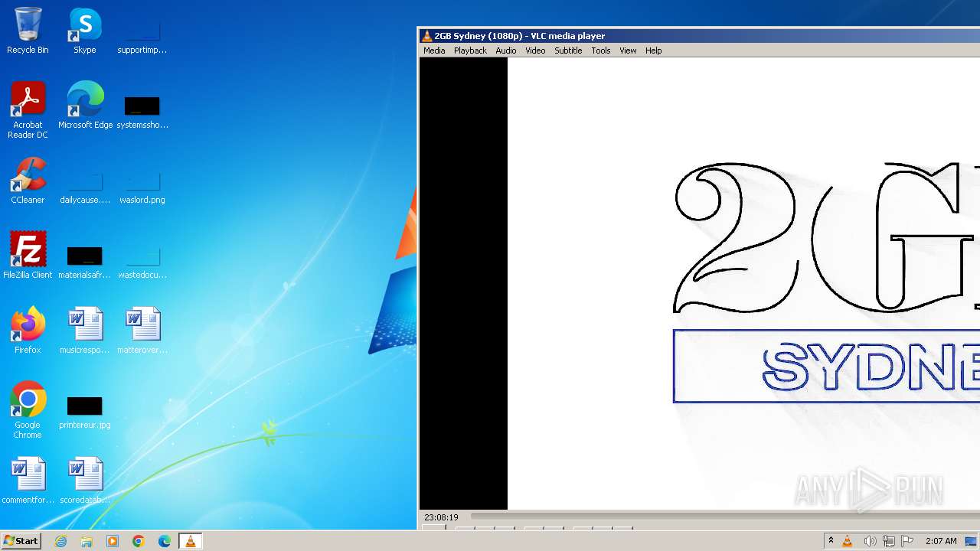980x551 pixels.
Task: Open the VLC Media menu
Action: 434,51
